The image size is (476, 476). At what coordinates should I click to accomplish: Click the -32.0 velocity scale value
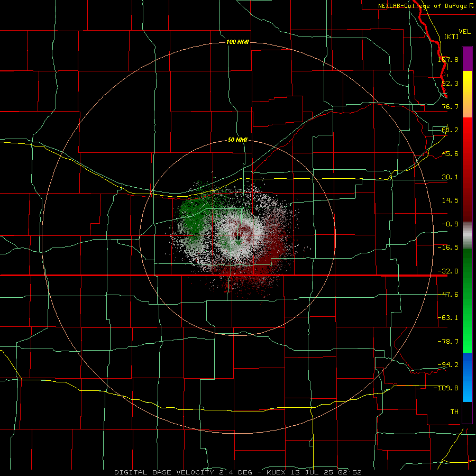(448, 271)
